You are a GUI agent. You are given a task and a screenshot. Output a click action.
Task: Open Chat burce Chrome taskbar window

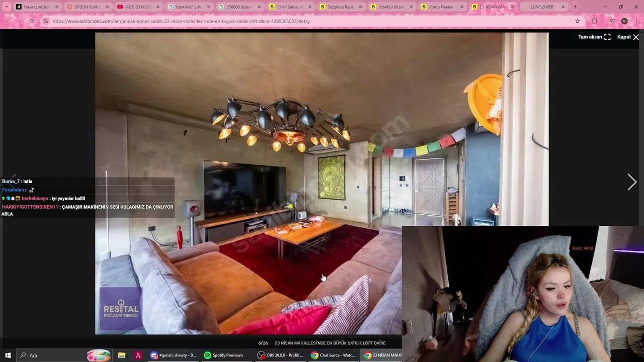tap(334, 355)
